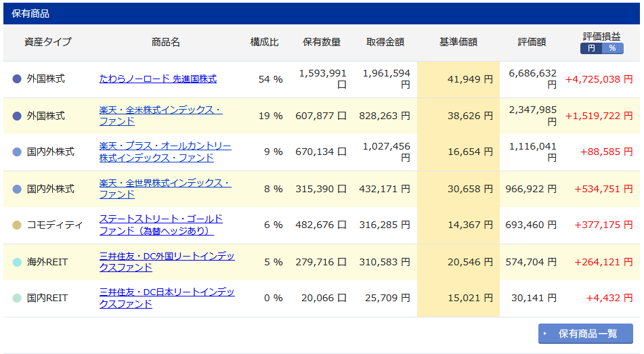Click the 25,709 円 acquisition cell
Viewport: 644px width, 354px height.
click(388, 298)
